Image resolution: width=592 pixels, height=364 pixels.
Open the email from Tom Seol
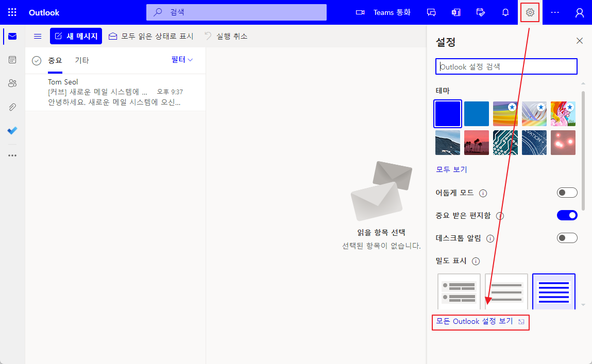pyautogui.click(x=115, y=92)
